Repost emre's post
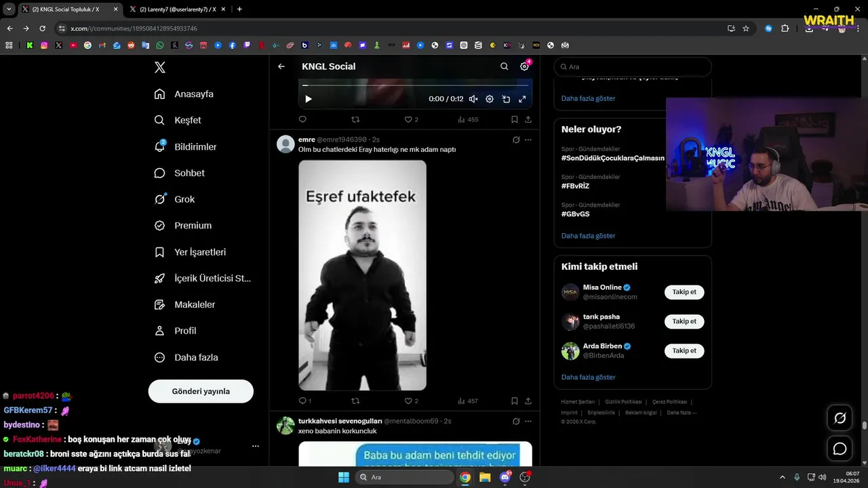This screenshot has width=868, height=488. coord(355,401)
